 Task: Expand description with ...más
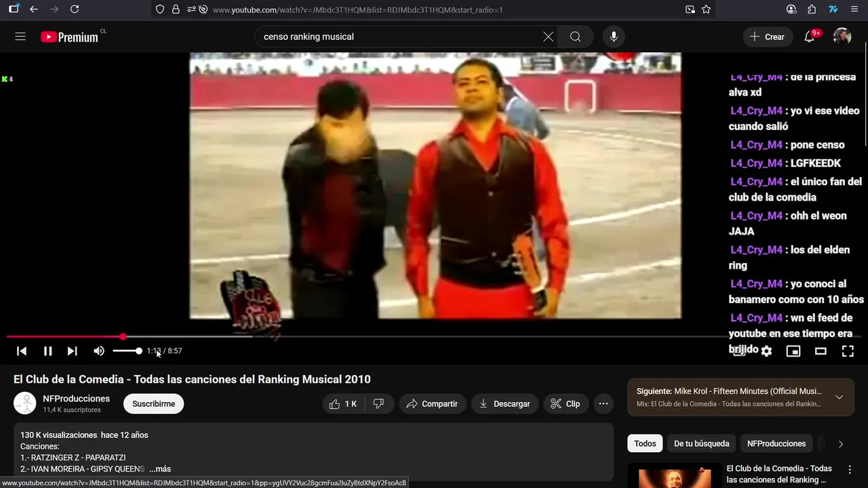[x=160, y=469]
